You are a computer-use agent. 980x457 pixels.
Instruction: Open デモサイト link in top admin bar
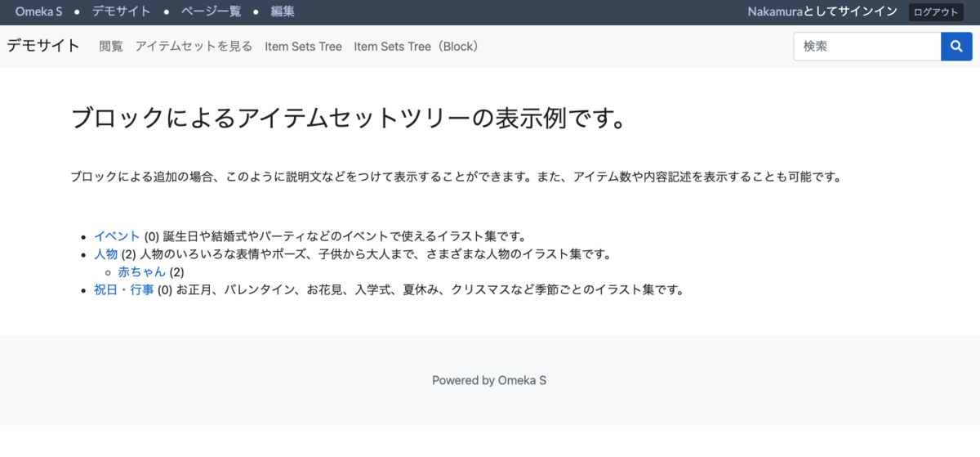[121, 11]
